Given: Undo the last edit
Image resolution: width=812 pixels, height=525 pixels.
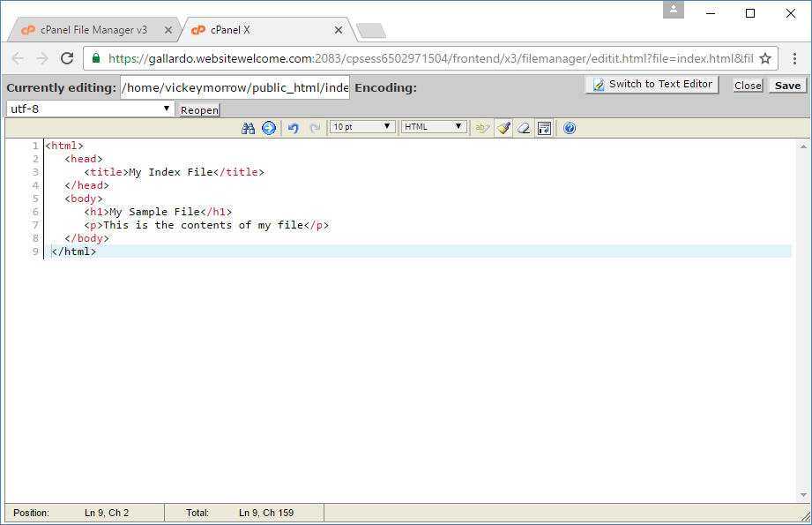Looking at the screenshot, I should [293, 128].
